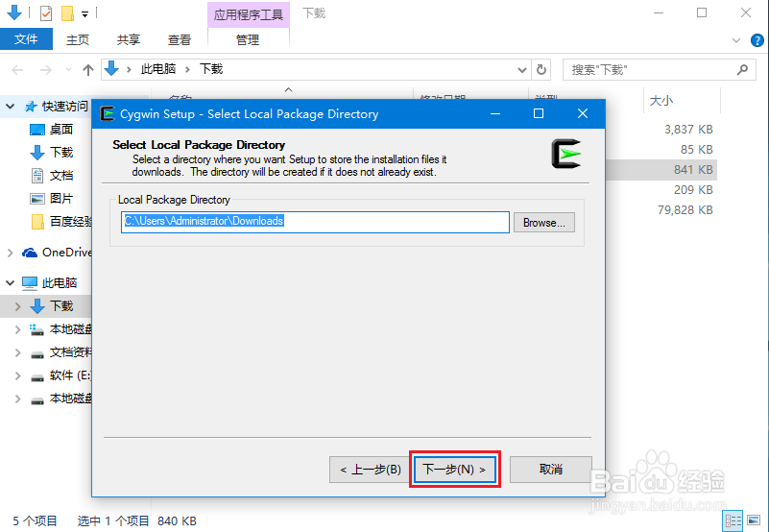Select the 应用程序工具 contextual tab

pos(248,14)
